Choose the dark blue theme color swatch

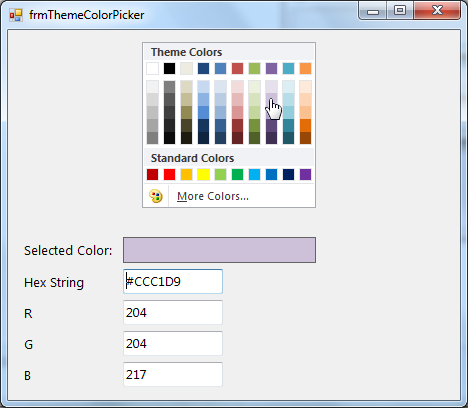(203, 68)
